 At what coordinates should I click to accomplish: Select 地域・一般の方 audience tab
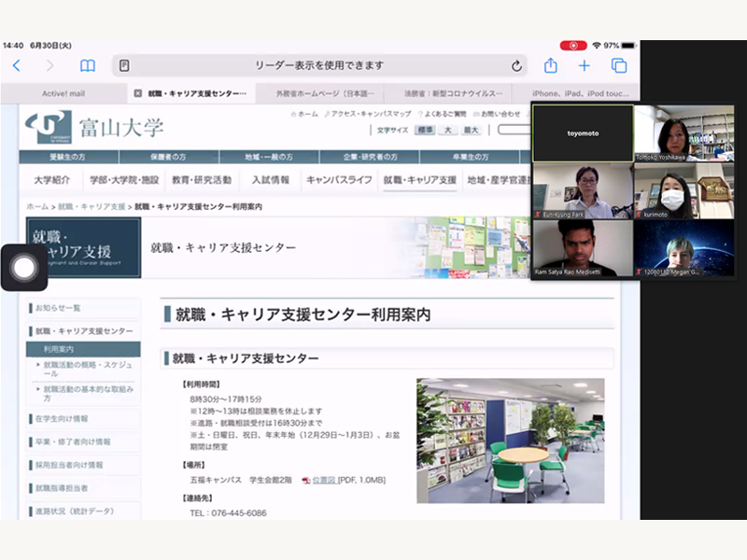(269, 157)
